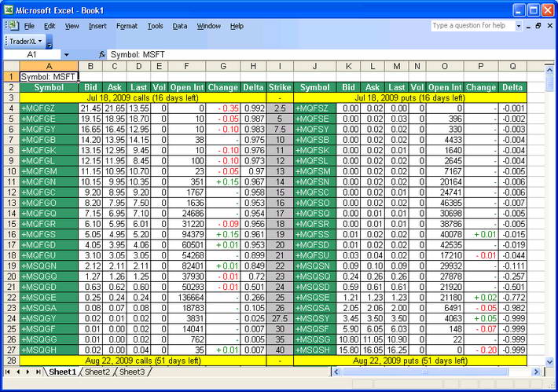Click the +MSQSH put symbol cell

(x=315, y=350)
